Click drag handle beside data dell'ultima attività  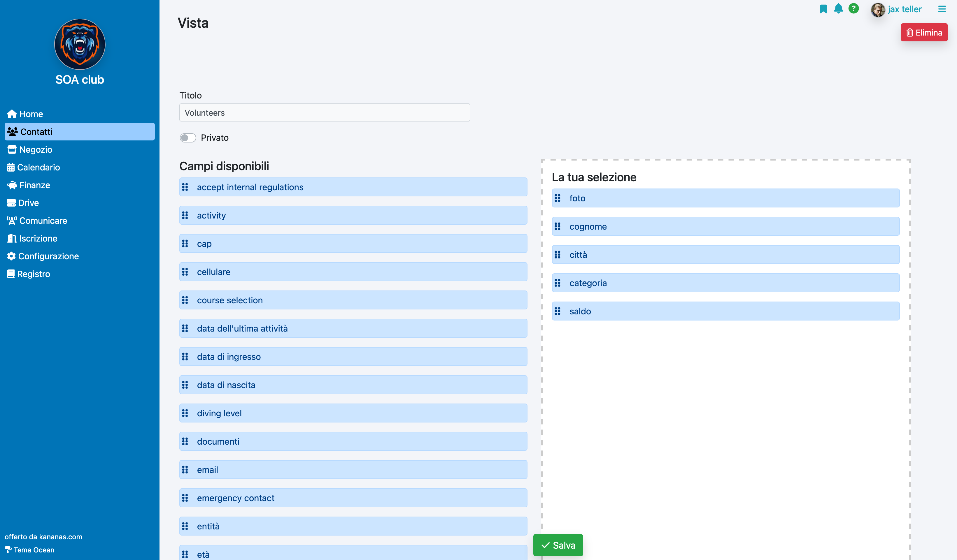(185, 328)
